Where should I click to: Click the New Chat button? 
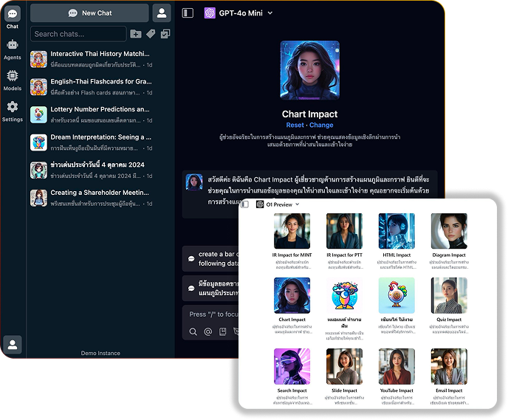[89, 13]
